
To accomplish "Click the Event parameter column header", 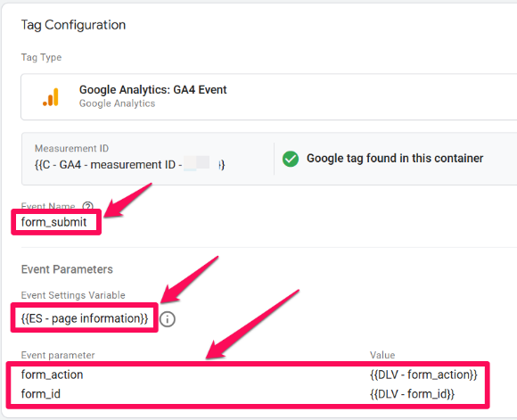I will pos(58,355).
